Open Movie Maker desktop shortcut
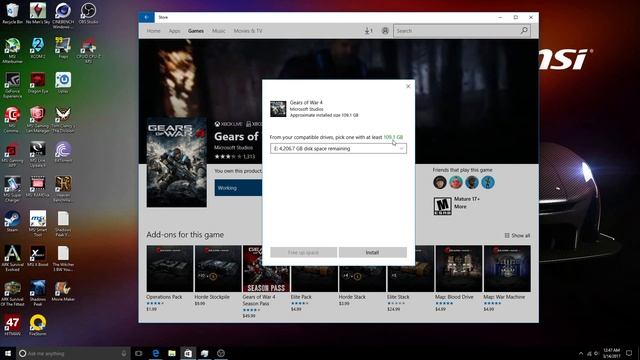This screenshot has width=640, height=360. pyautogui.click(x=63, y=291)
